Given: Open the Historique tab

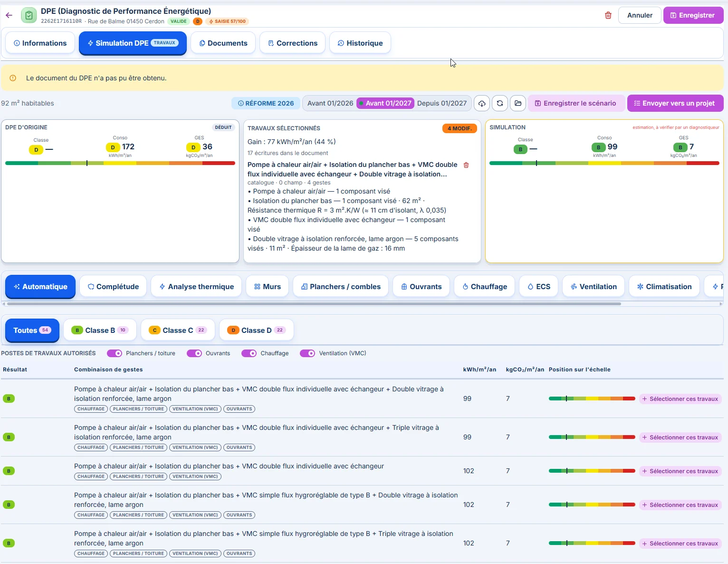Looking at the screenshot, I should coord(360,43).
